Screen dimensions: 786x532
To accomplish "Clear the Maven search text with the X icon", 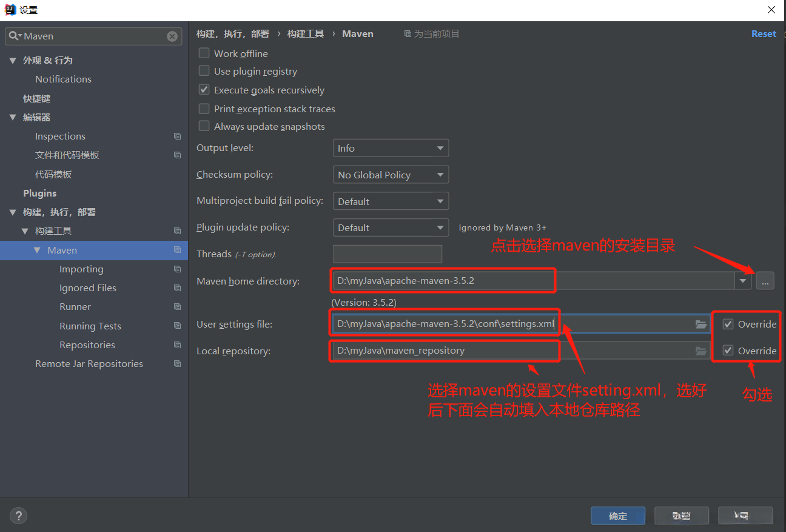I will tap(172, 36).
